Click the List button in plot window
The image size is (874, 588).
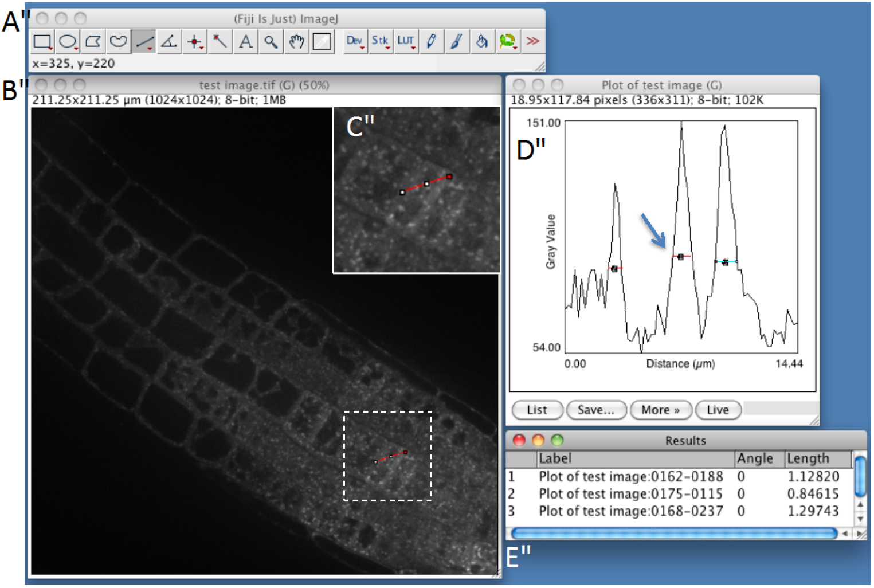pos(537,410)
